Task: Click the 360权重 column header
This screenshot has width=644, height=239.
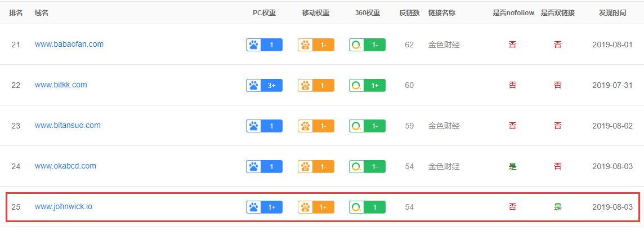Action: [368, 13]
